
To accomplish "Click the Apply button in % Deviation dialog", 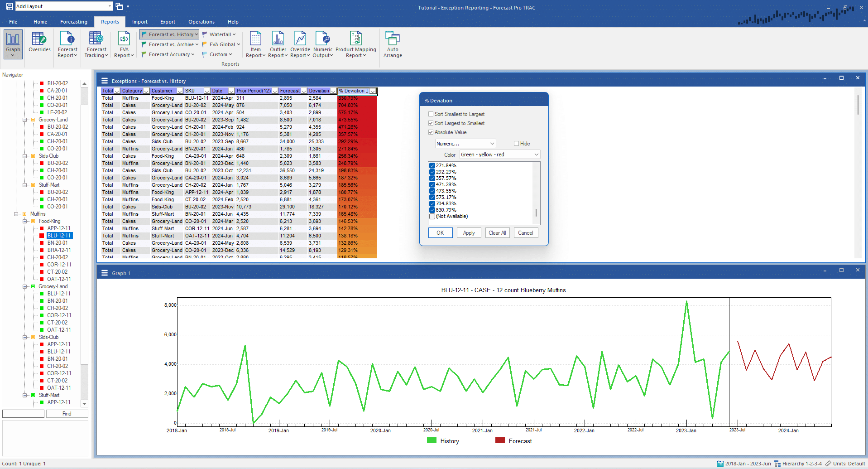I will pos(469,232).
